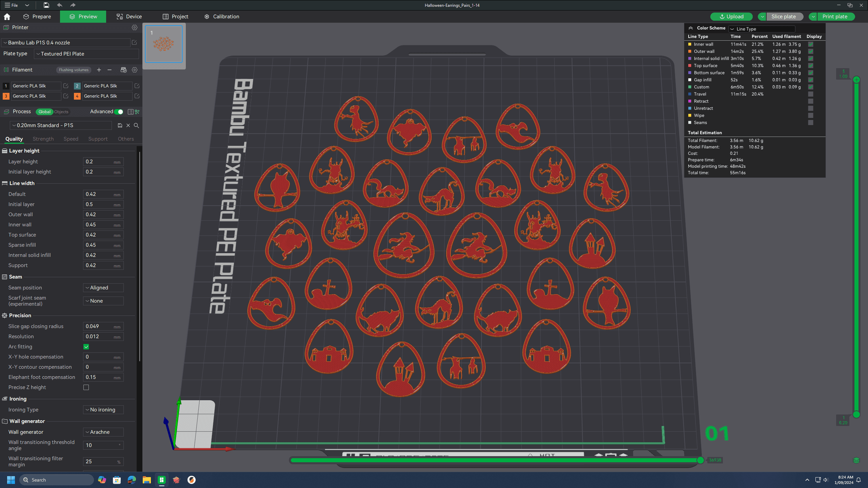Viewport: 868px width, 488px height.
Task: Toggle Advanced process mode switch
Action: coord(119,111)
